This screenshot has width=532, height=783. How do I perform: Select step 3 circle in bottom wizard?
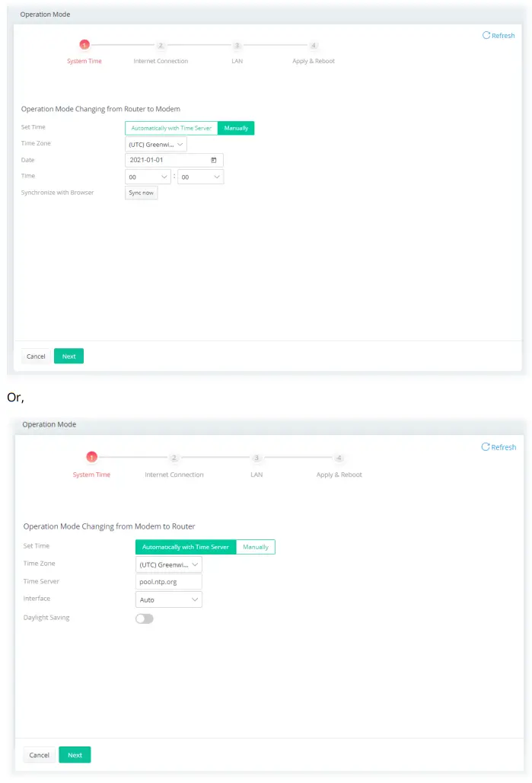tap(256, 458)
